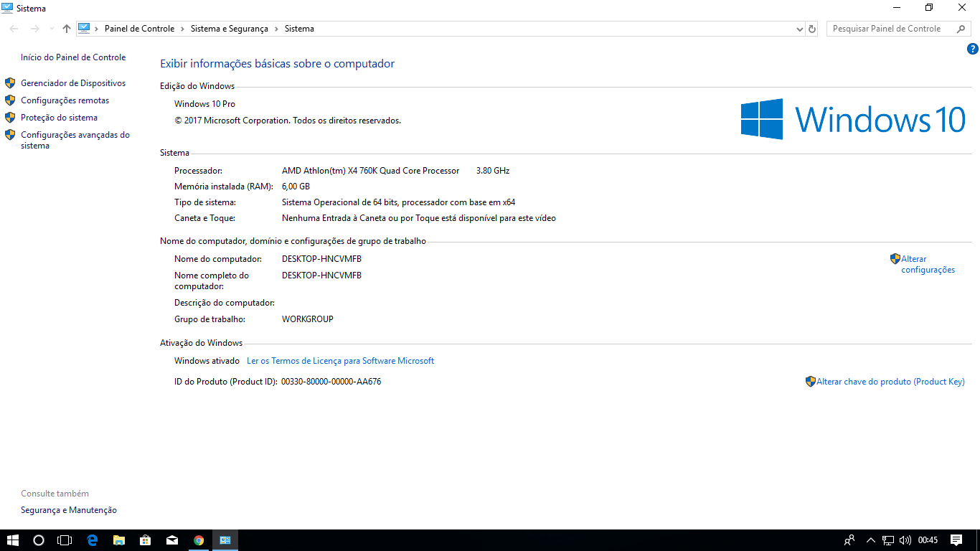
Task: Open Gerenciador de Dispositivos link
Action: point(73,83)
